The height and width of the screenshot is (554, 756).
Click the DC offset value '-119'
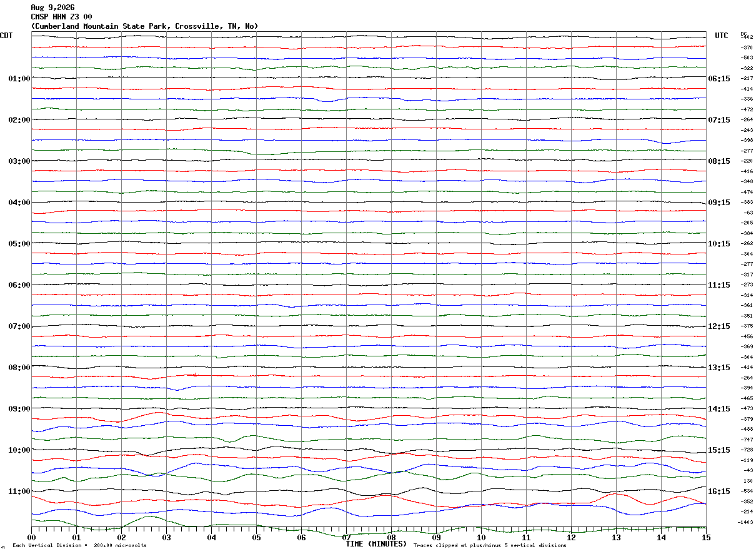tap(747, 460)
